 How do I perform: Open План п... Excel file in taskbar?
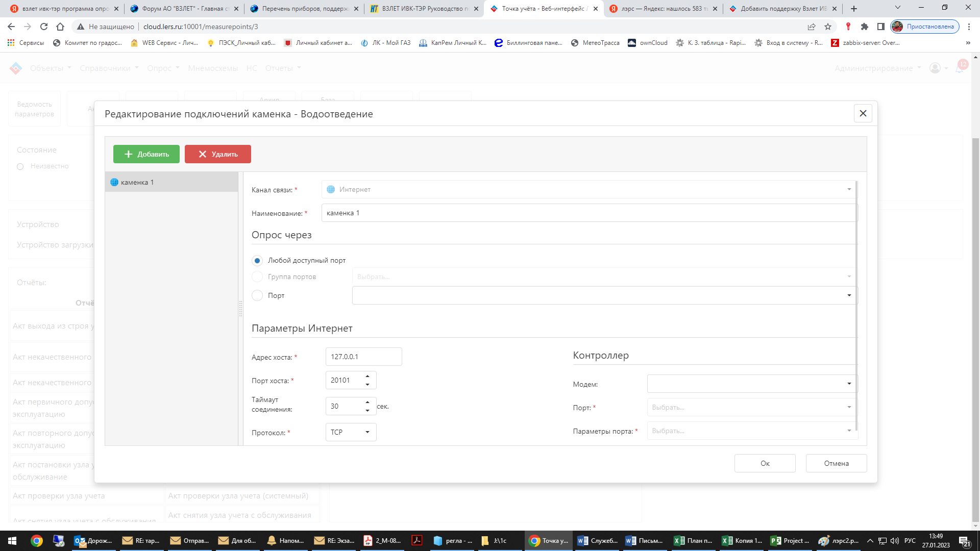[693, 541]
